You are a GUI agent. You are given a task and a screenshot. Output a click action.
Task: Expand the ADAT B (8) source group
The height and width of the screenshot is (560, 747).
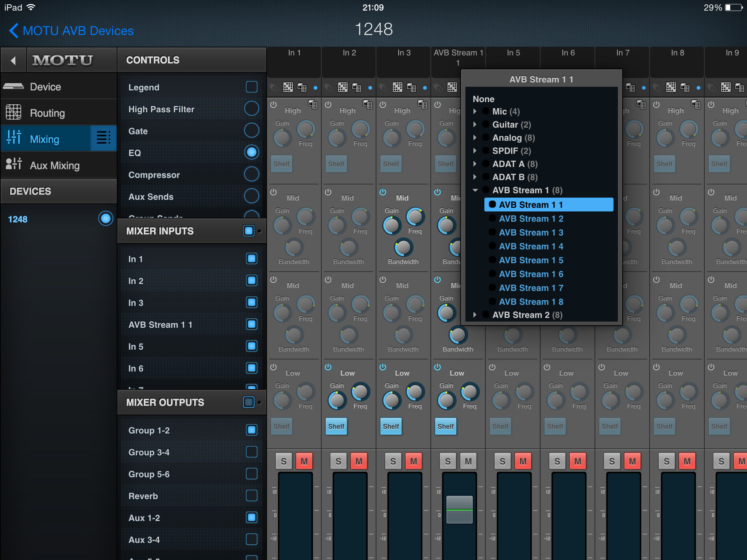tap(475, 177)
